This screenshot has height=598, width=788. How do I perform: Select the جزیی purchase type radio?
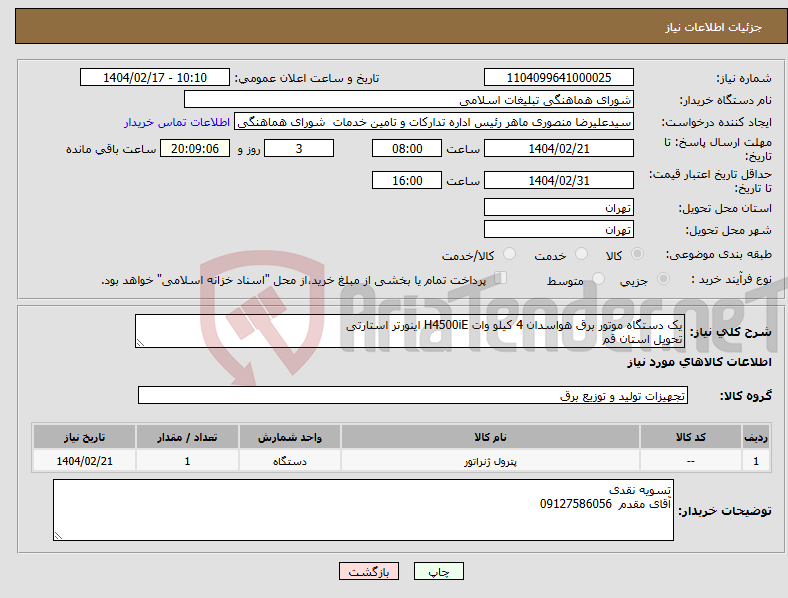(663, 279)
